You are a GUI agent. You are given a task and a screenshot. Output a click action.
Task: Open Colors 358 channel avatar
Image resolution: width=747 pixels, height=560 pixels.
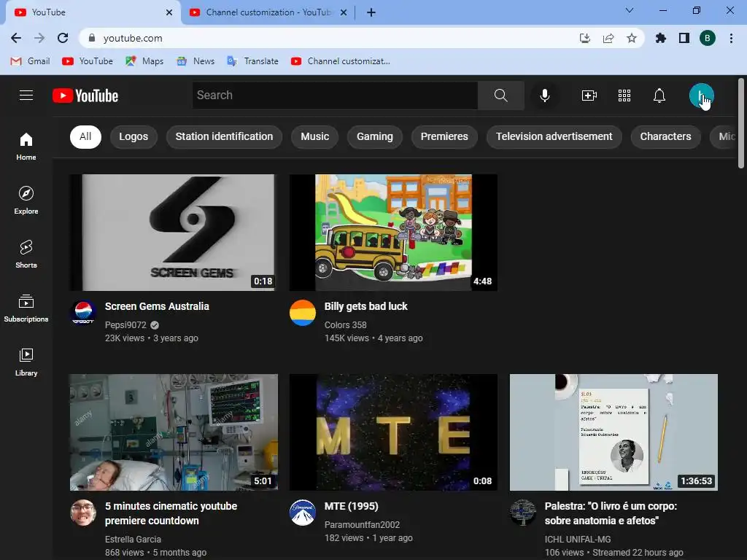point(303,313)
